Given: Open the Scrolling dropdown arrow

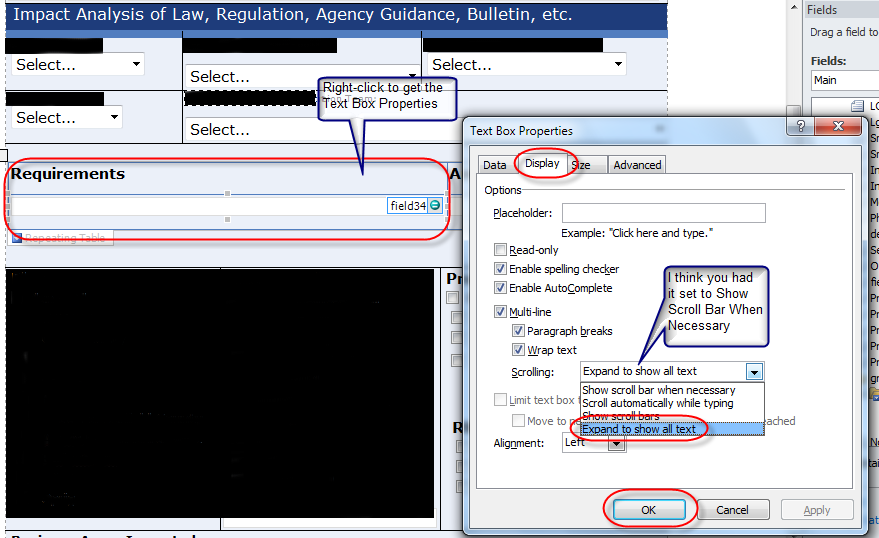Looking at the screenshot, I should click(x=754, y=371).
